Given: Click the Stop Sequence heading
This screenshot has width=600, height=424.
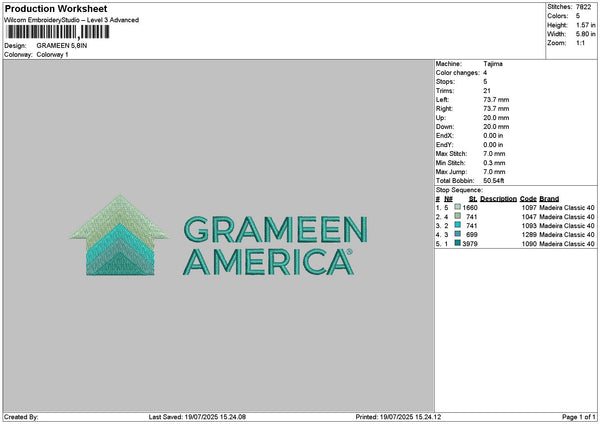Looking at the screenshot, I should tap(459, 190).
